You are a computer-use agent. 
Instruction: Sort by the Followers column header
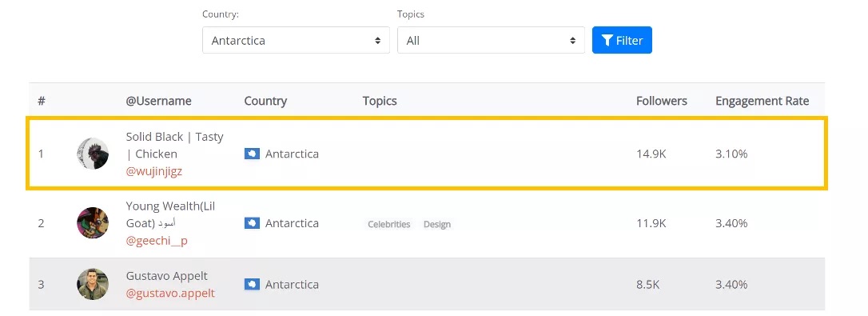tap(662, 101)
